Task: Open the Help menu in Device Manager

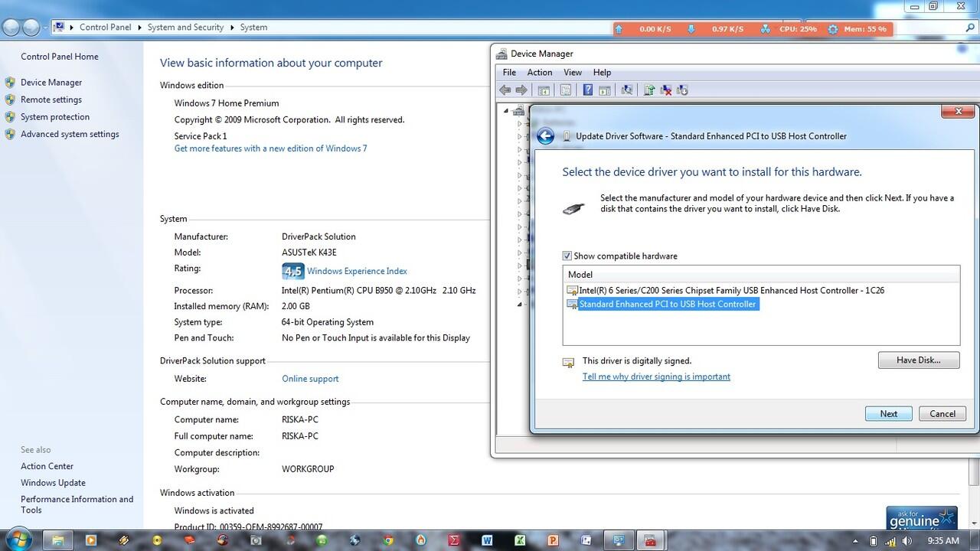Action: pos(602,73)
